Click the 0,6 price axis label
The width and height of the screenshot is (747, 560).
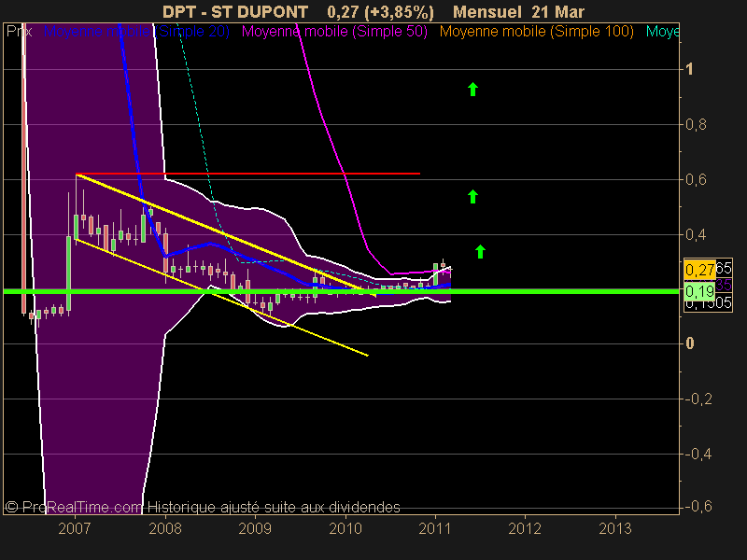click(696, 179)
